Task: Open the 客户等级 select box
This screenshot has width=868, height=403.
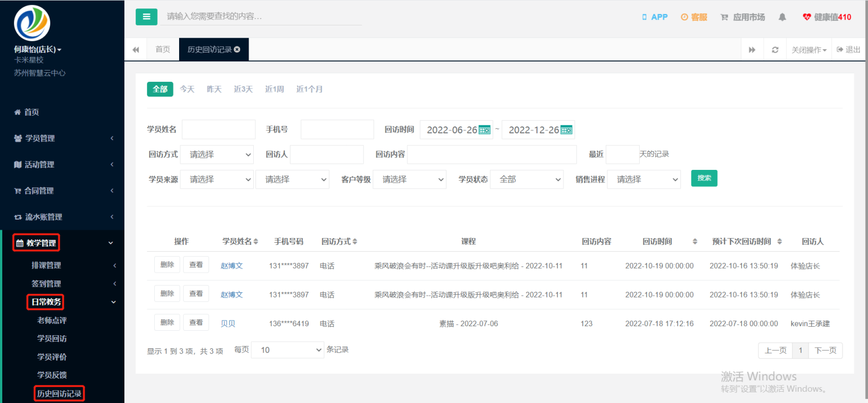Action: 410,179
